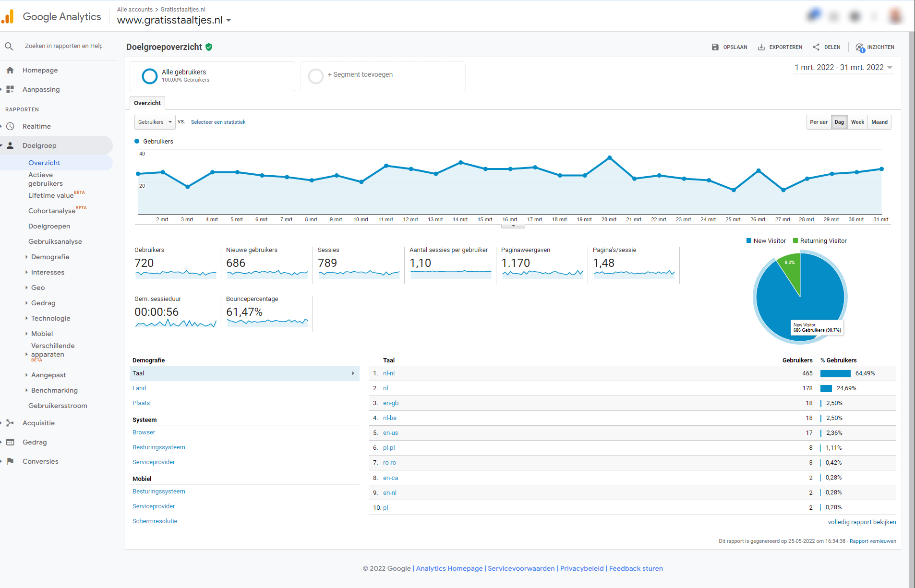Screen dimensions: 915x588
Task: Open Doelgroepen report
Action: [x=49, y=226]
